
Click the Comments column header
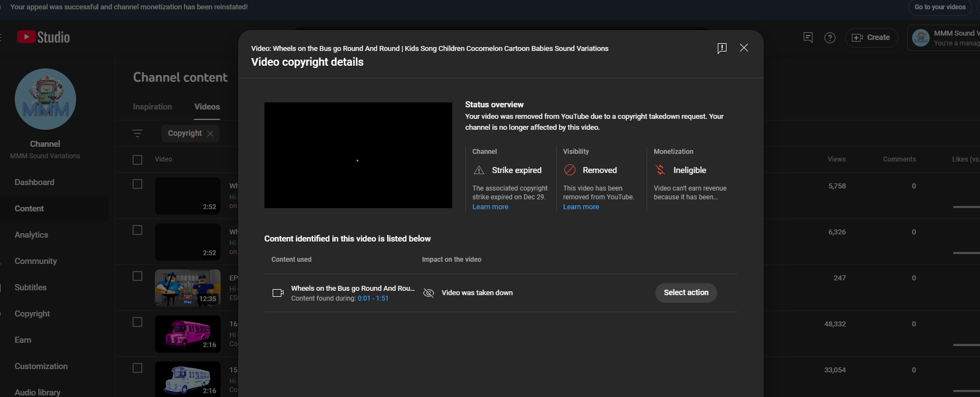pos(900,159)
